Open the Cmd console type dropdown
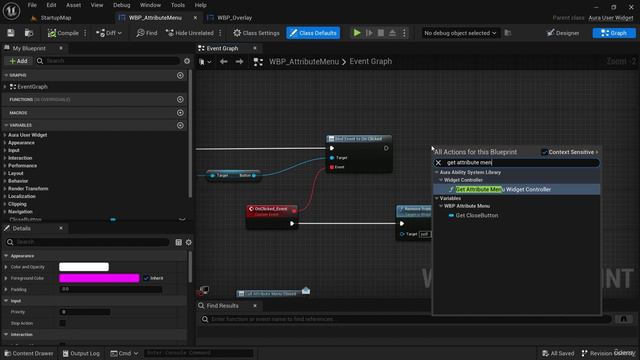Screen dimensions: 640x360 124,353
